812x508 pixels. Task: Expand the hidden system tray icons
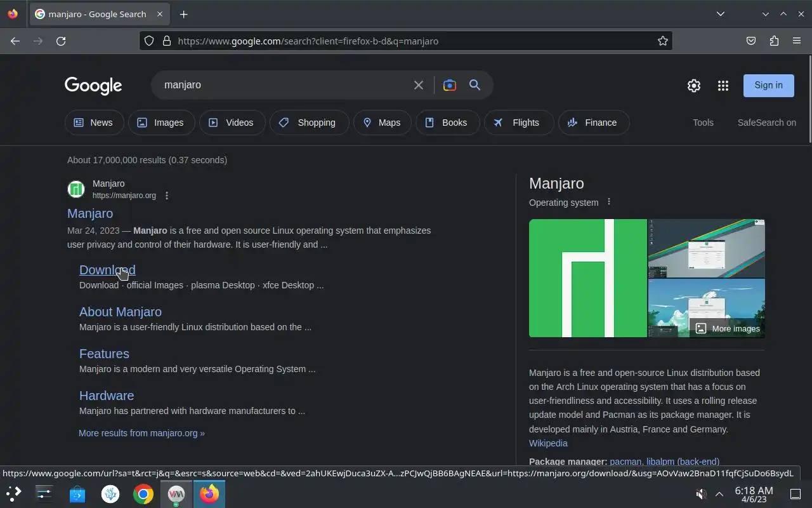(x=719, y=494)
